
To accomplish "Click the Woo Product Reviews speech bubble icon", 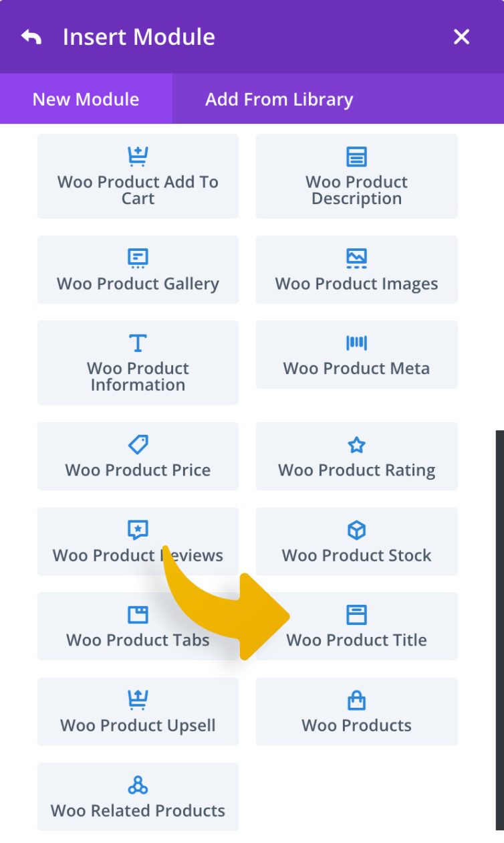I will tap(138, 530).
